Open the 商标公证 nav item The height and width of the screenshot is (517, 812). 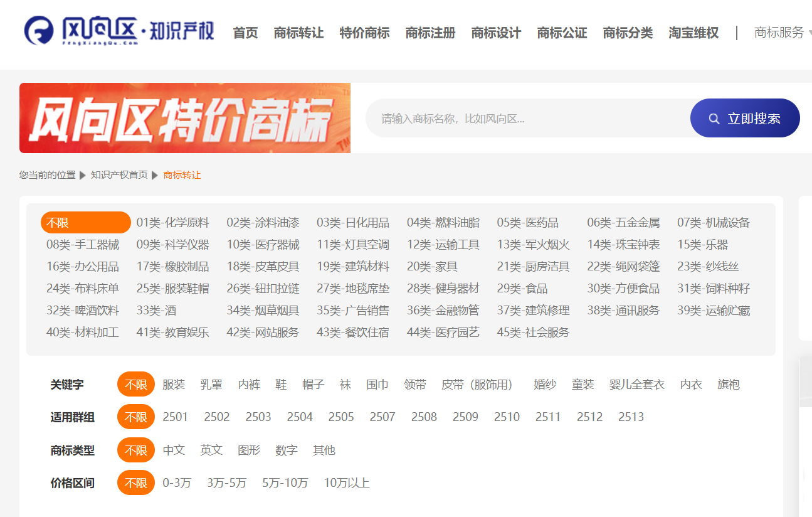562,33
